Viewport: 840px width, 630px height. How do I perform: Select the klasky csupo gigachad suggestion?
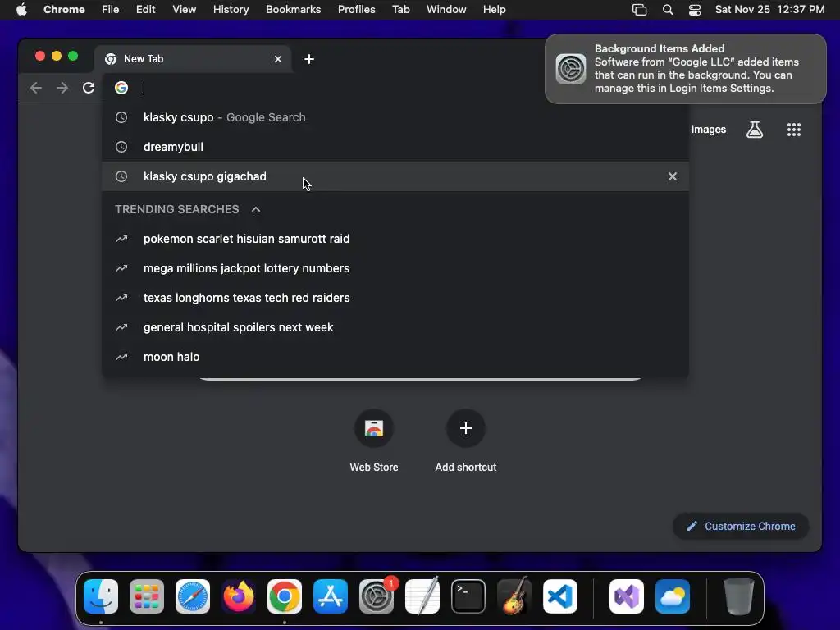pyautogui.click(x=395, y=176)
